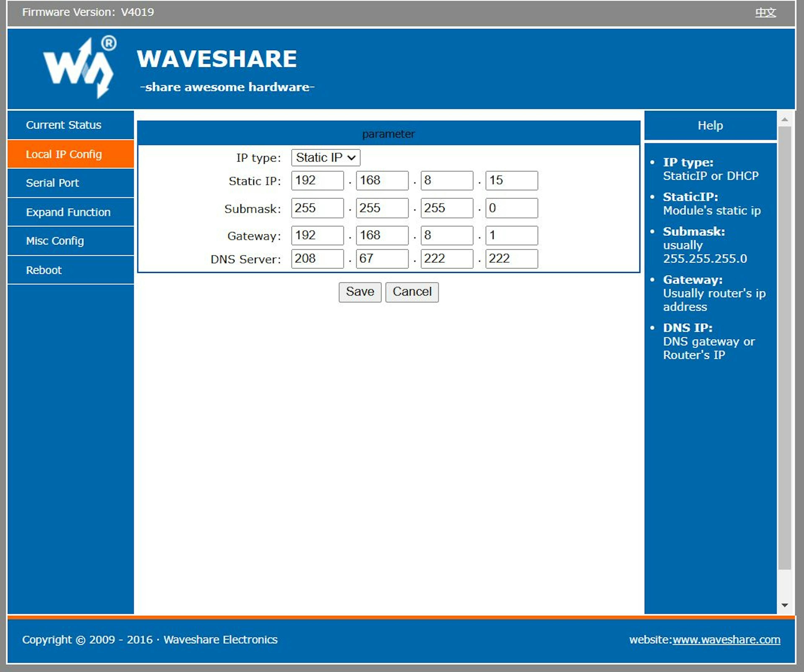
Task: Open Misc Config page
Action: (x=55, y=241)
